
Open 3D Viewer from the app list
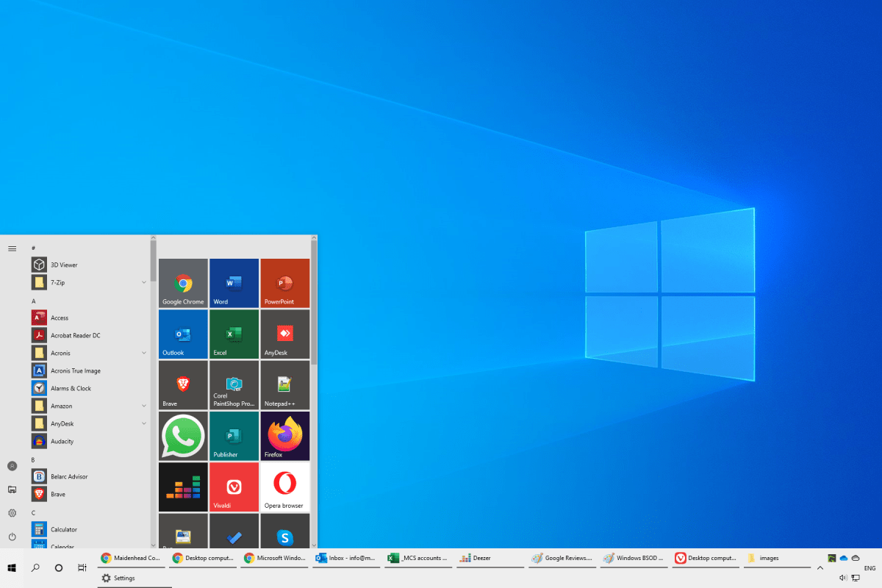point(90,265)
